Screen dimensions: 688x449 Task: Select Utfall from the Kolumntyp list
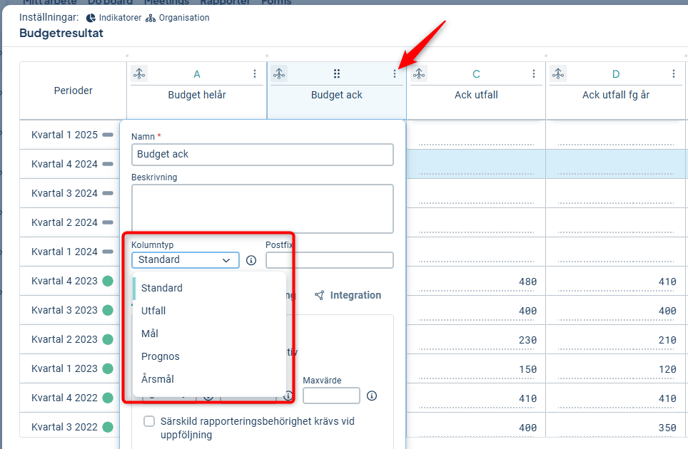[x=154, y=311]
